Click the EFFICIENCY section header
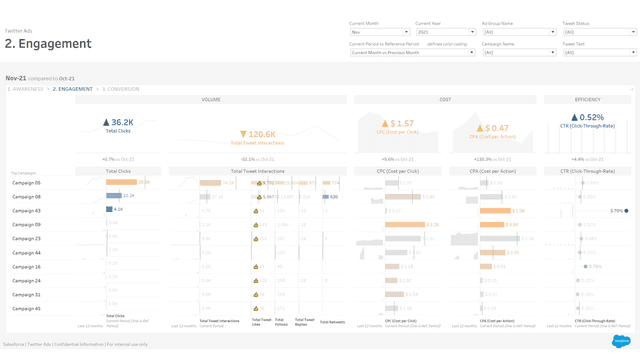This screenshot has height=363, width=640. pos(588,100)
